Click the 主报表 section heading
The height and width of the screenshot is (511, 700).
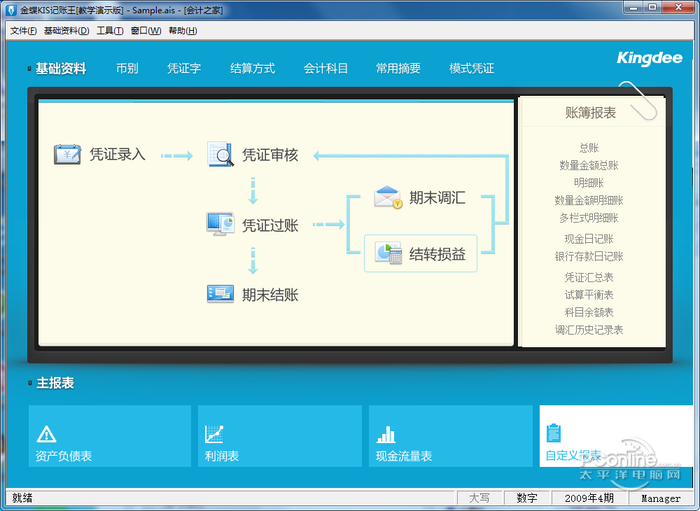pyautogui.click(x=55, y=383)
